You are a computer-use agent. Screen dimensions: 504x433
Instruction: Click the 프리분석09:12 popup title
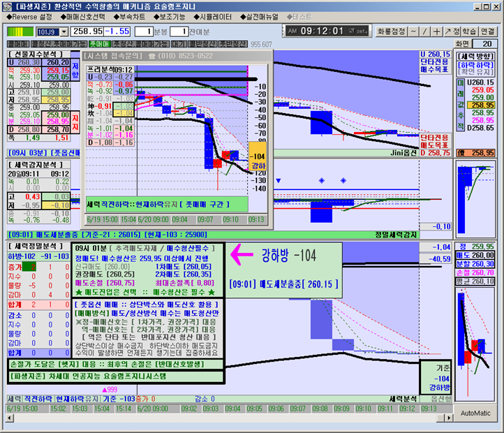pos(110,69)
